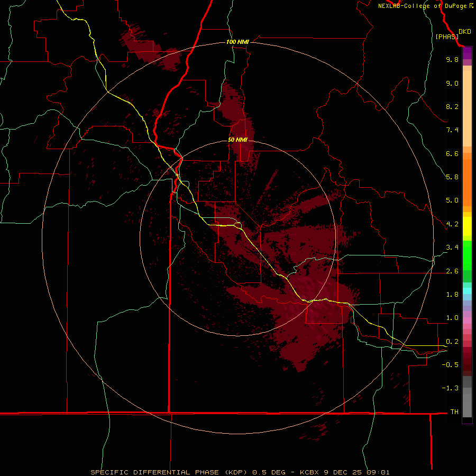Pick the peach swatch on the color bar
This screenshot has height=476, width=476.
467,109
